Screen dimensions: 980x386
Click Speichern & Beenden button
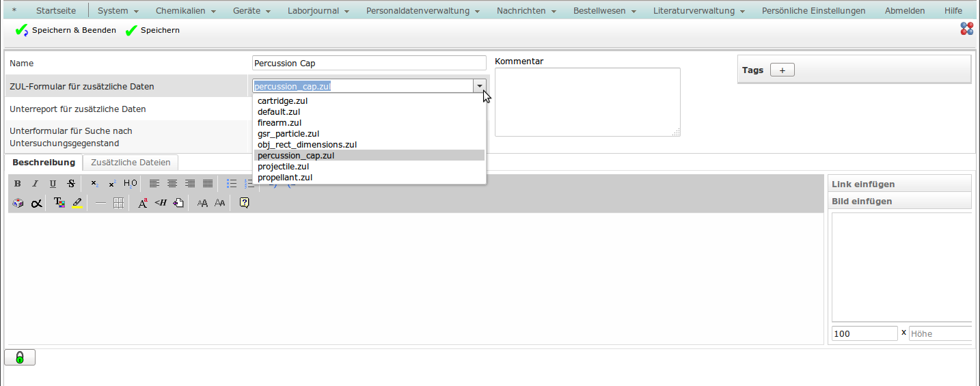[x=66, y=30]
